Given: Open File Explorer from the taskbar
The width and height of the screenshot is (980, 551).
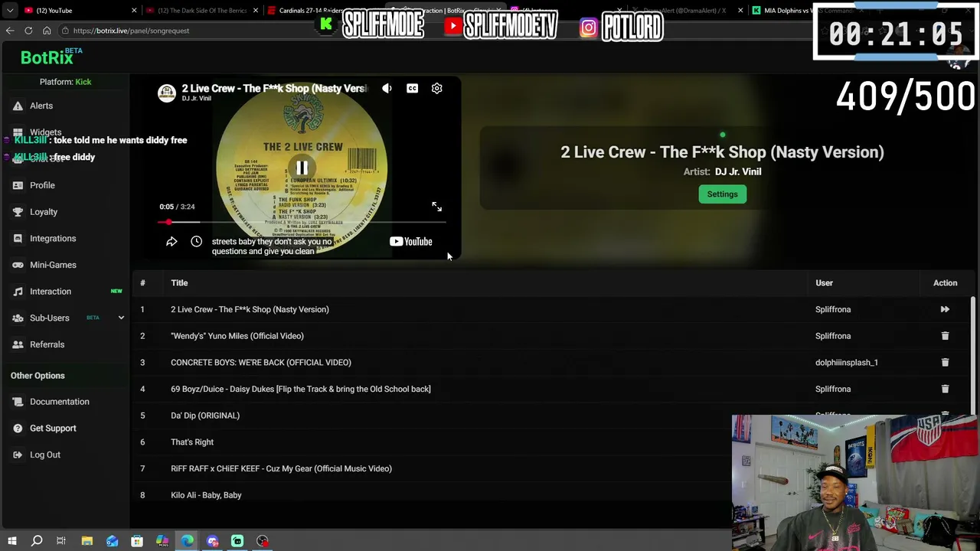Looking at the screenshot, I should [x=87, y=541].
